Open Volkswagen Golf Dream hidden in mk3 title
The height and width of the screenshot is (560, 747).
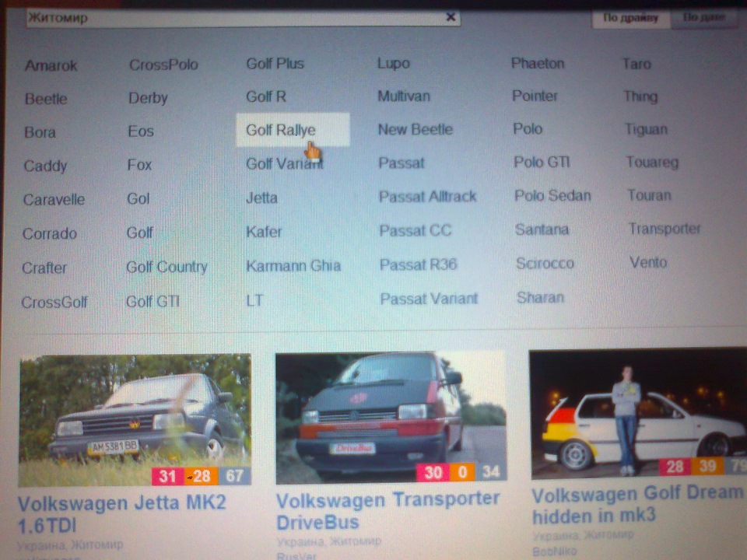tap(637, 505)
